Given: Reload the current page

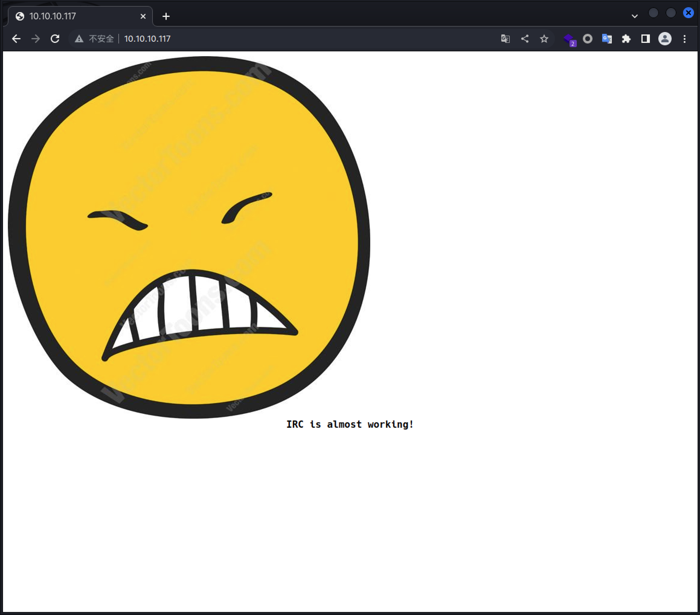Looking at the screenshot, I should 55,39.
